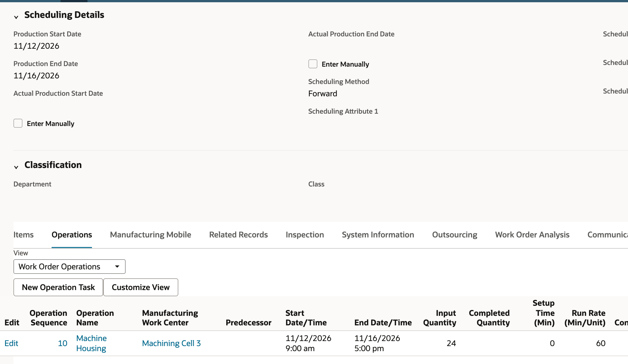Click the Setup Time value 0
The width and height of the screenshot is (628, 364).
(552, 343)
